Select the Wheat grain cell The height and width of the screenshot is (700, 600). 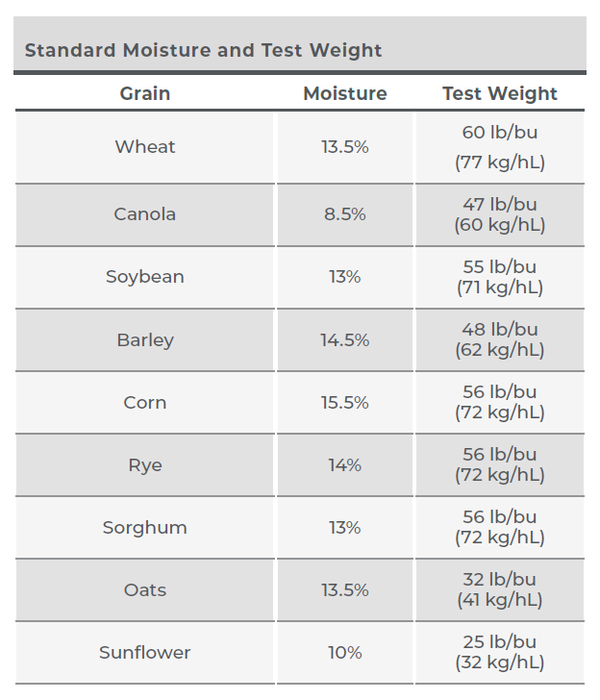pyautogui.click(x=145, y=147)
